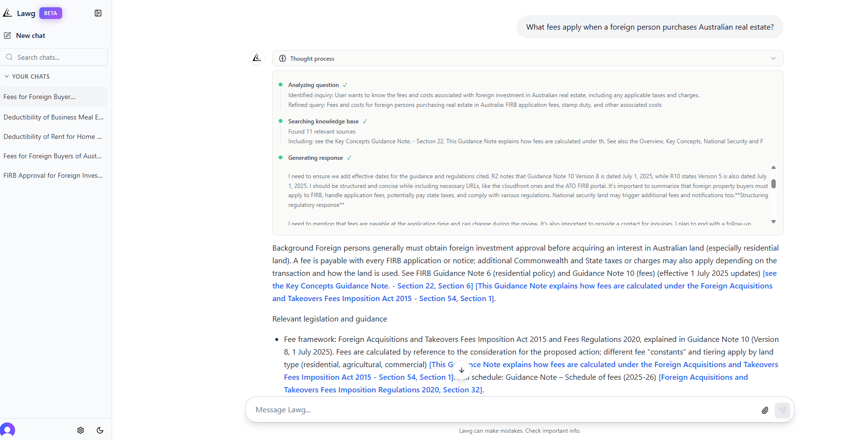The image size is (868, 440).
Task: Click the Lawg avatar next to the response
Action: (x=257, y=57)
